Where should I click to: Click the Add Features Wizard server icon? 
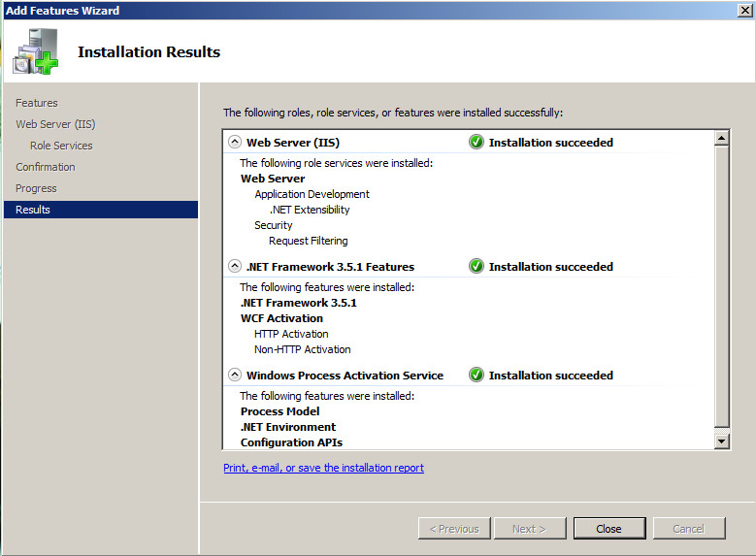click(35, 51)
